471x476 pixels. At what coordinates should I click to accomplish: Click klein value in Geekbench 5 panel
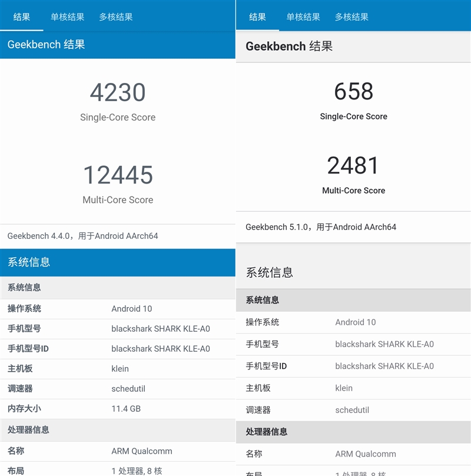coord(344,388)
